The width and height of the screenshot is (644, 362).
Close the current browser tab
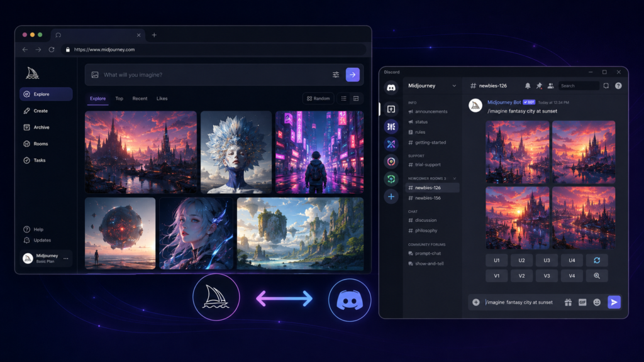pyautogui.click(x=139, y=35)
